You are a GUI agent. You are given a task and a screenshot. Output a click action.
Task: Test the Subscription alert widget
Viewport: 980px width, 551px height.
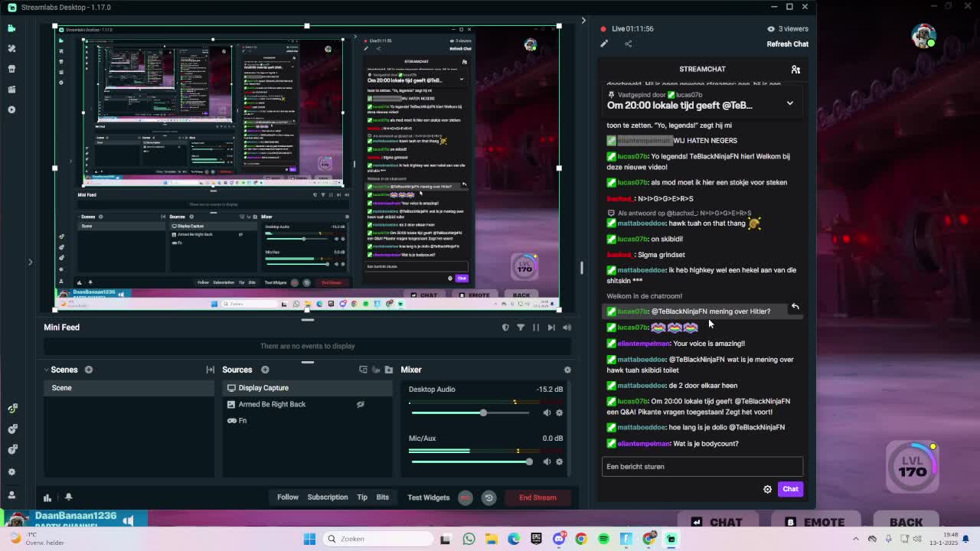click(328, 497)
